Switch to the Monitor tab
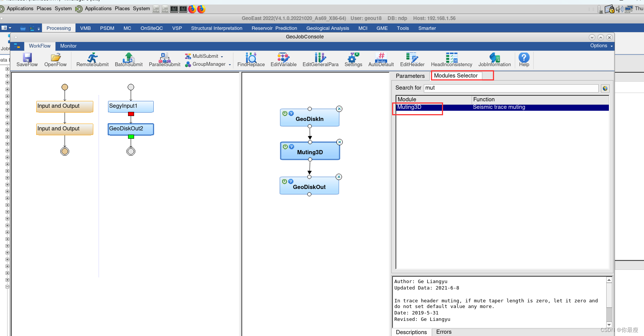Screen dimensions: 644x336 [68, 46]
